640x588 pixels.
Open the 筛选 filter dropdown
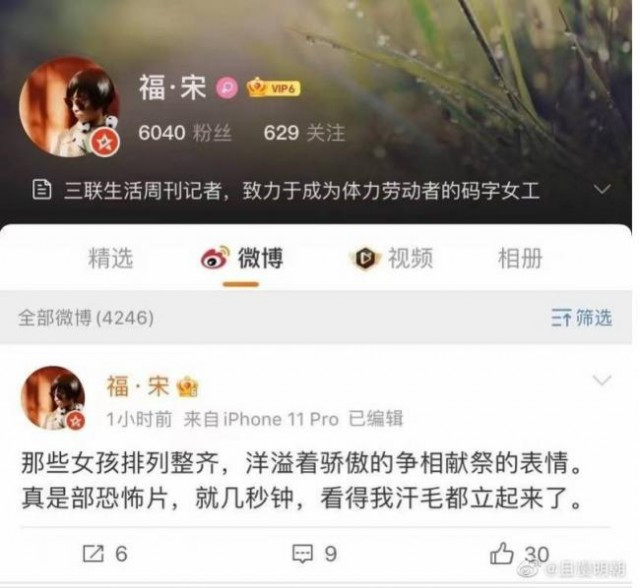click(x=582, y=317)
